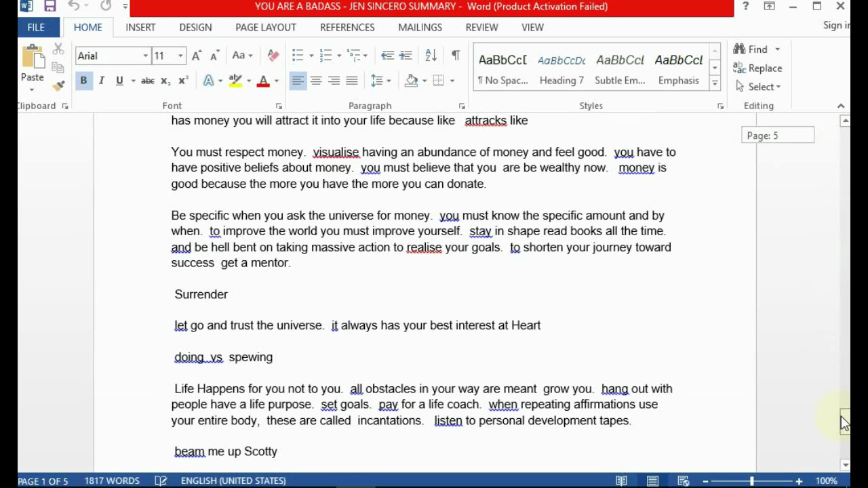Toggle Bold formatting

(83, 81)
